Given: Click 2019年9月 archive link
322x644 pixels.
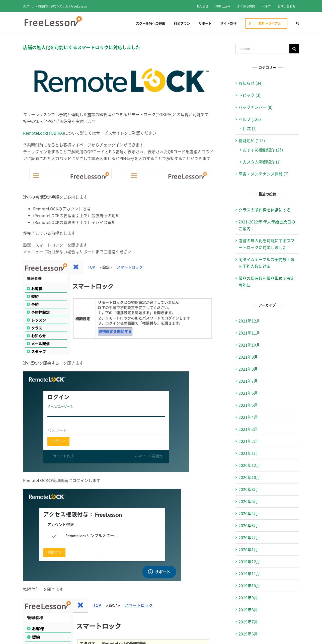Looking at the screenshot, I should click(248, 598).
